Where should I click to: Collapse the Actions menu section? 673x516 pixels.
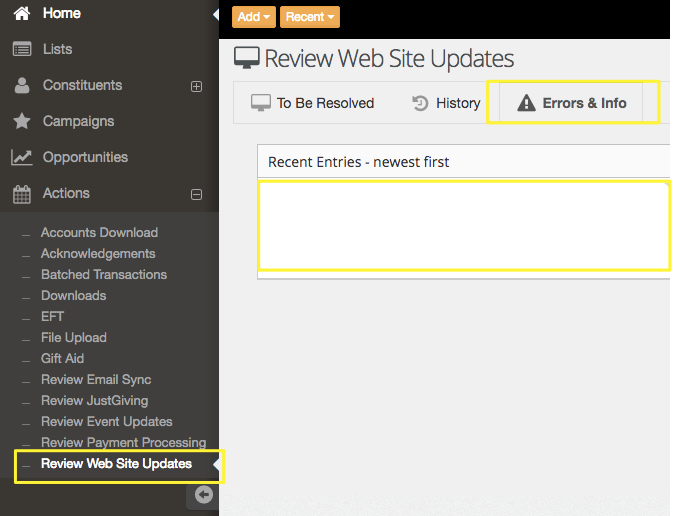tap(196, 195)
